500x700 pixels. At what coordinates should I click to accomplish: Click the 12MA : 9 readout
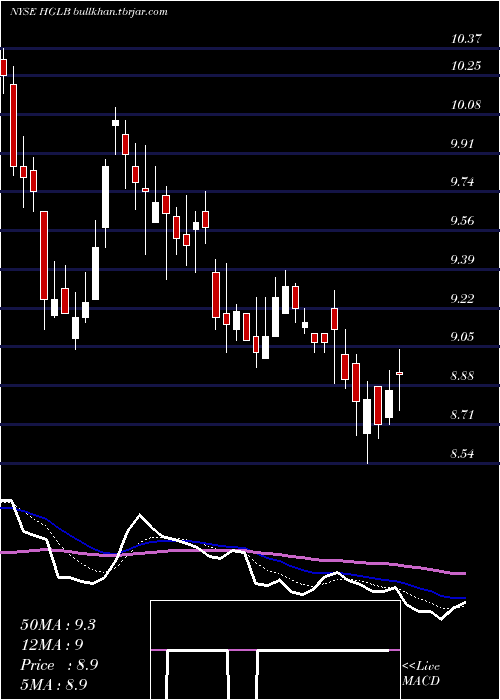click(52, 645)
